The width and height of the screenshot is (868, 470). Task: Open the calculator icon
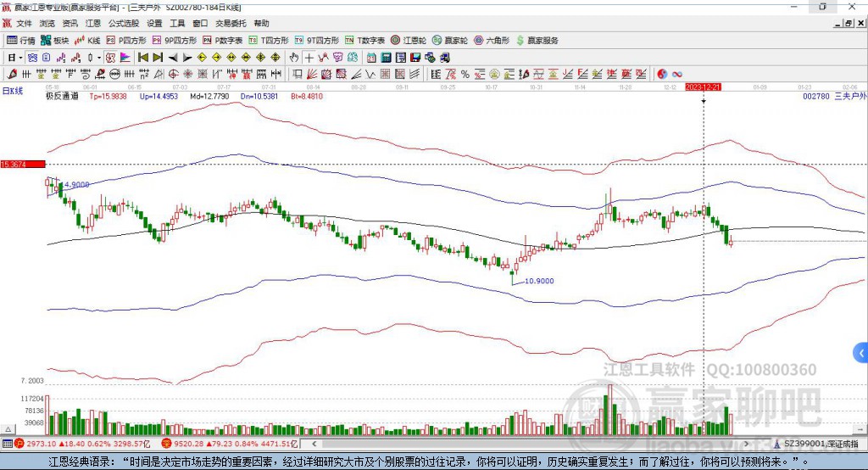387,58
